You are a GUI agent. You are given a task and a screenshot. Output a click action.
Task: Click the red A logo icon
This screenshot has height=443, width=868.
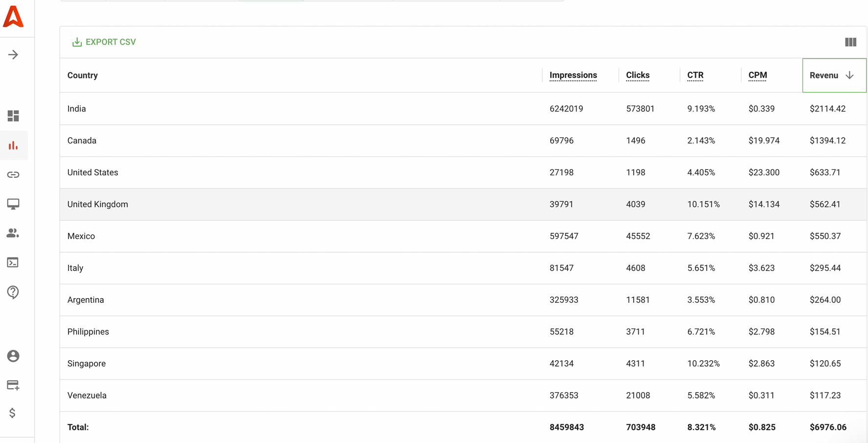[x=13, y=17]
